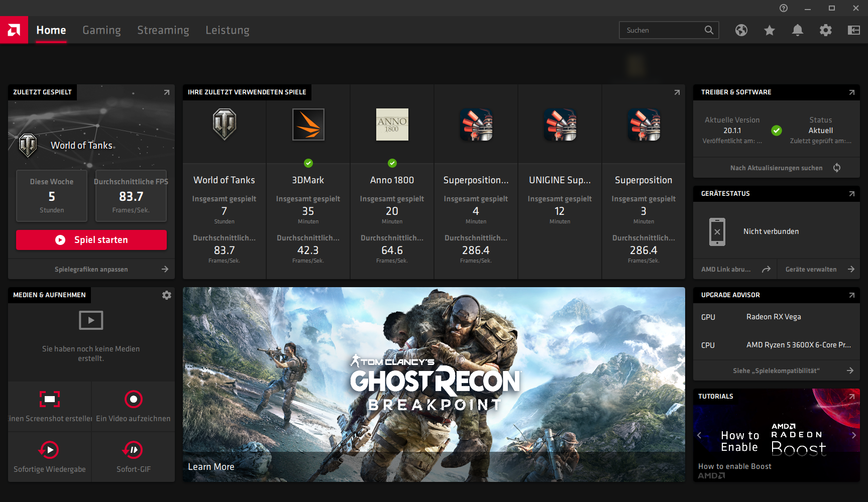Expand Treiber & Software panel arrow
The width and height of the screenshot is (868, 502).
coord(852,92)
